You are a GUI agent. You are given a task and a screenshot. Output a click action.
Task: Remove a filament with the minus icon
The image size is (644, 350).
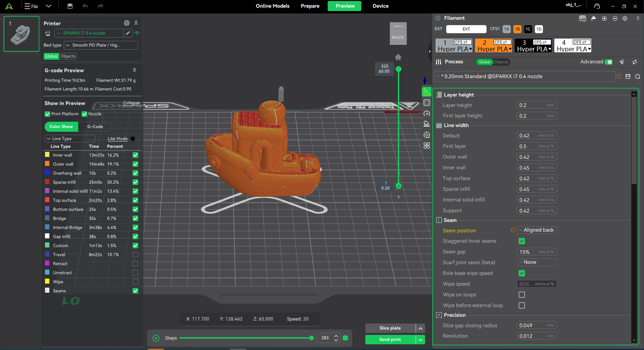615,18
